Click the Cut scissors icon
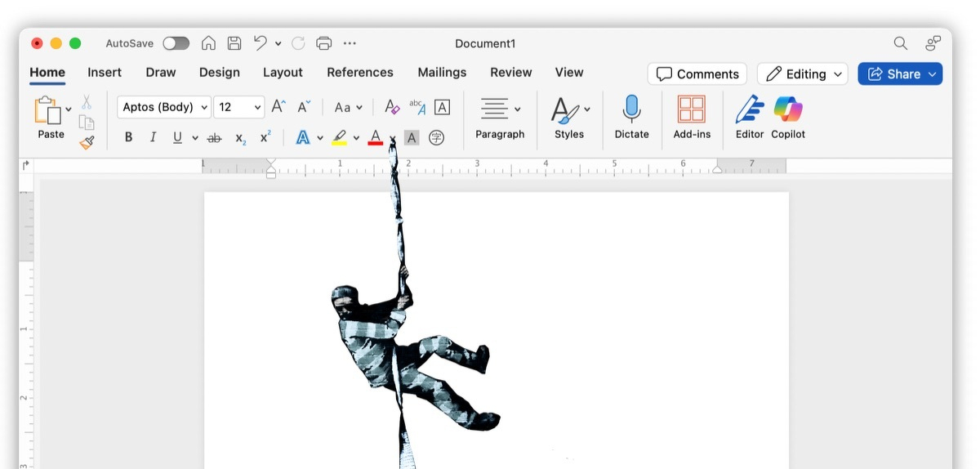Image resolution: width=980 pixels, height=469 pixels. (87, 103)
